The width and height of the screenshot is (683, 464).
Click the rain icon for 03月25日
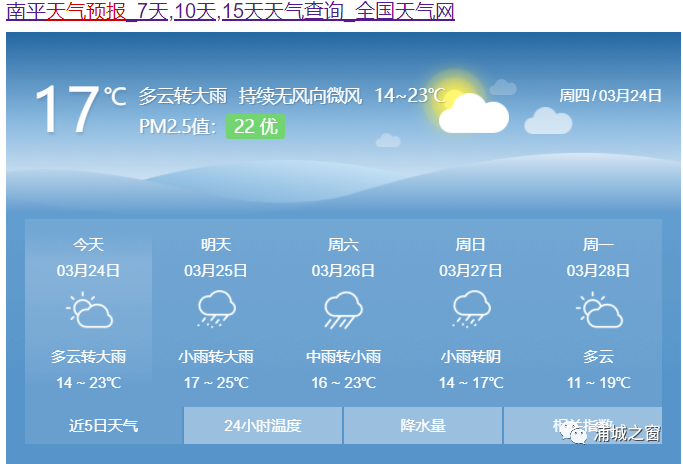point(216,309)
